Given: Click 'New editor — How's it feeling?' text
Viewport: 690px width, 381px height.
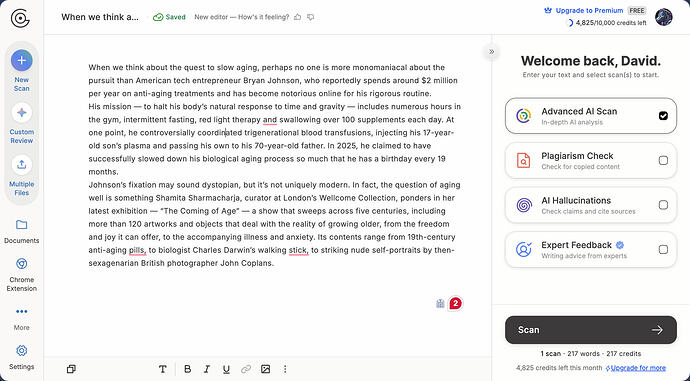Looking at the screenshot, I should [242, 17].
